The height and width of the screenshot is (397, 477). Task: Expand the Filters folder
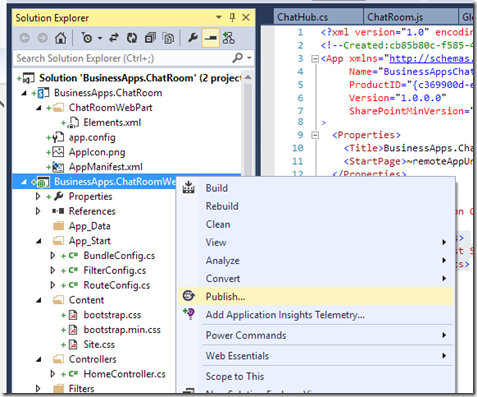tap(39, 389)
